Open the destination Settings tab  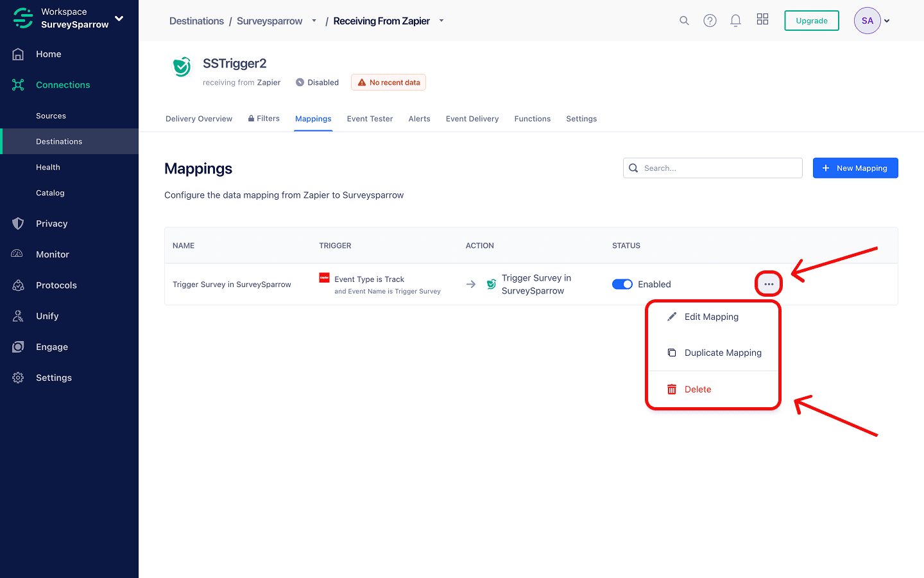tap(581, 119)
